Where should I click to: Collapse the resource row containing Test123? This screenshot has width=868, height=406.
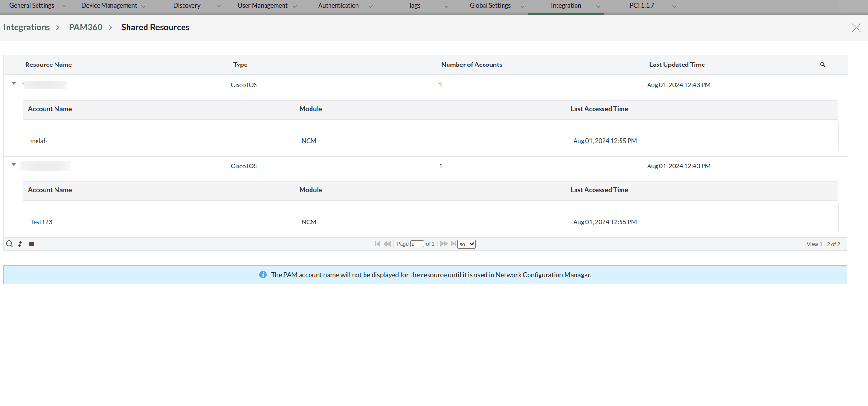point(14,164)
